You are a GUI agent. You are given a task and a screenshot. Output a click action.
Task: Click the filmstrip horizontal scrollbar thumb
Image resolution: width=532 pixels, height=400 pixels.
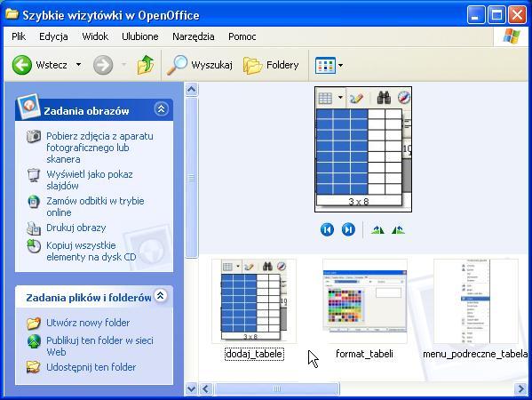click(276, 388)
